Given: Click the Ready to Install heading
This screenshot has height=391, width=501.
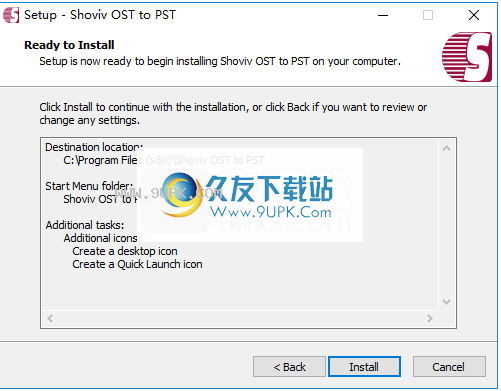Looking at the screenshot, I should coord(69,45).
